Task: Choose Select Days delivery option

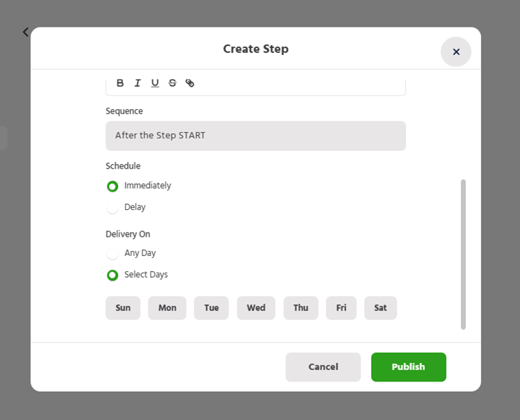Action: pos(113,275)
